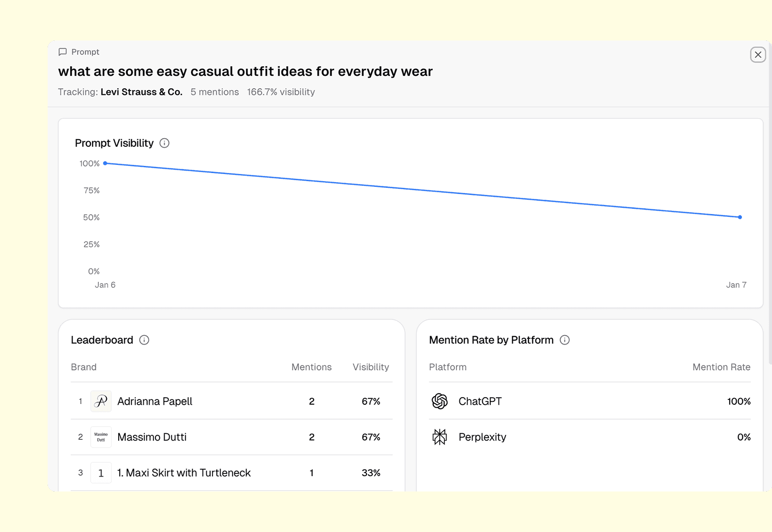This screenshot has width=772, height=532.
Task: Click the Perplexity platform row name
Action: [x=482, y=437]
